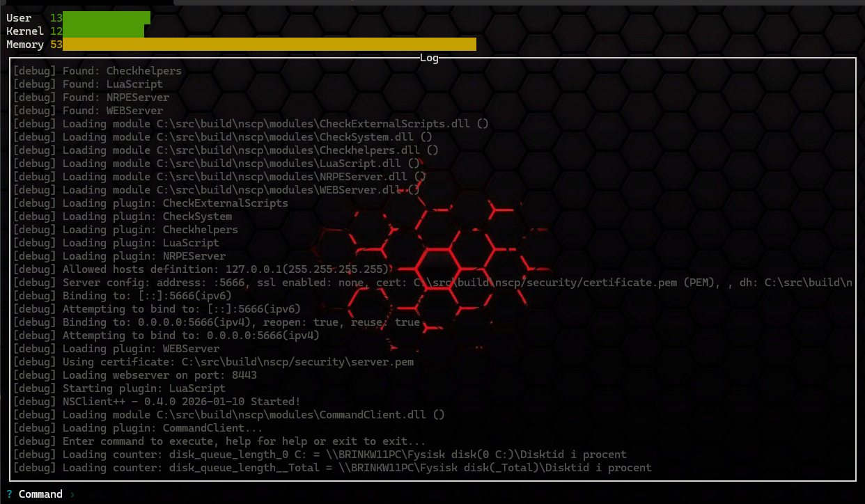Viewport: 865px width, 504px height.
Task: Expand the Server config log line
Action: click(279, 282)
